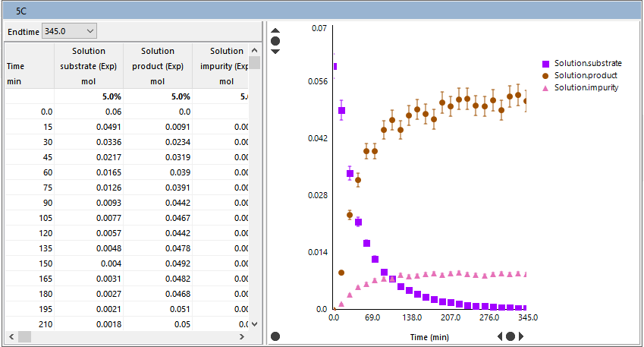Click the round button between the Time axis arrows
This screenshot has width=644, height=347.
510,336
